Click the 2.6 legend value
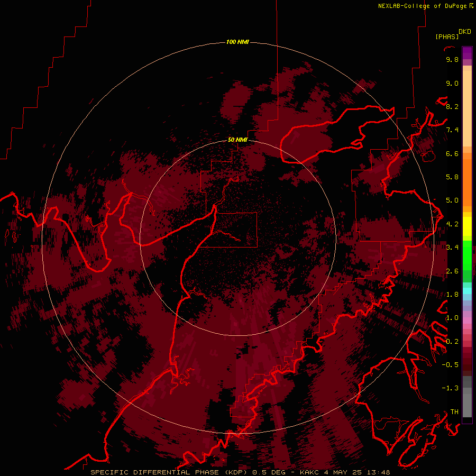Viewport: 476px width, 476px height. click(x=452, y=271)
